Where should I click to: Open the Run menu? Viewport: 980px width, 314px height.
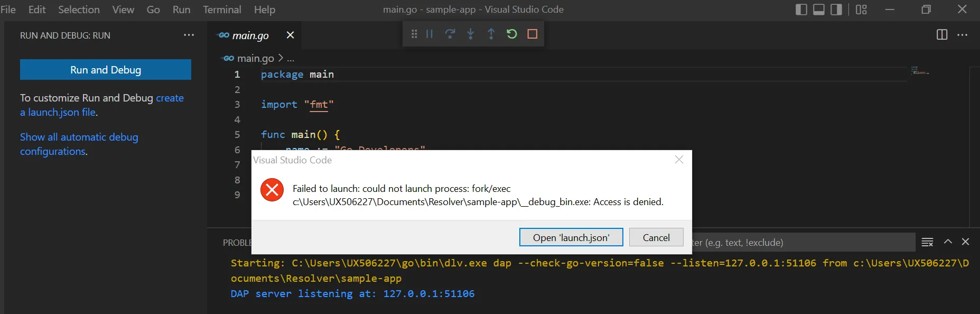pyautogui.click(x=181, y=10)
